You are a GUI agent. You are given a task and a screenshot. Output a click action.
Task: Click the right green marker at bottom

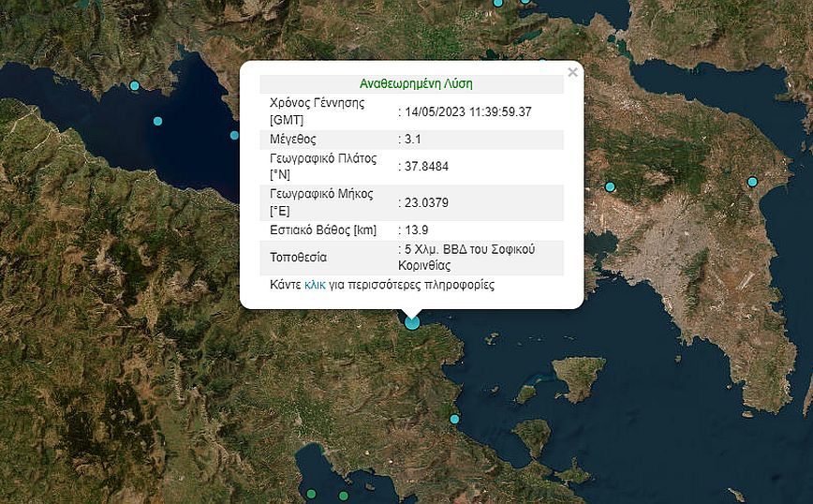[x=344, y=496]
